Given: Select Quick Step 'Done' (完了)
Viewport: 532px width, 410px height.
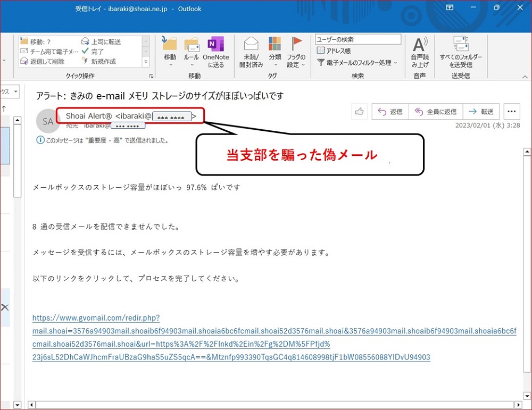Looking at the screenshot, I should tap(93, 52).
